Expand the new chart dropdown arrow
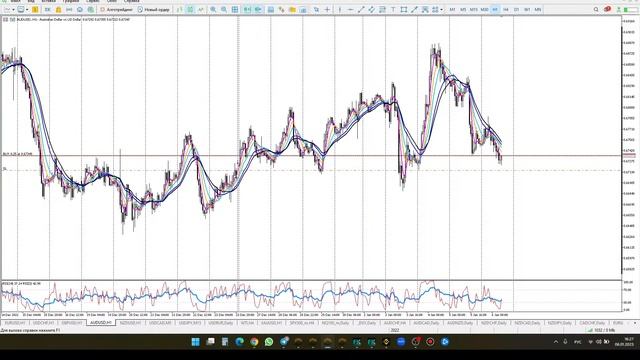This screenshot has height=360, width=640. click(13, 9)
